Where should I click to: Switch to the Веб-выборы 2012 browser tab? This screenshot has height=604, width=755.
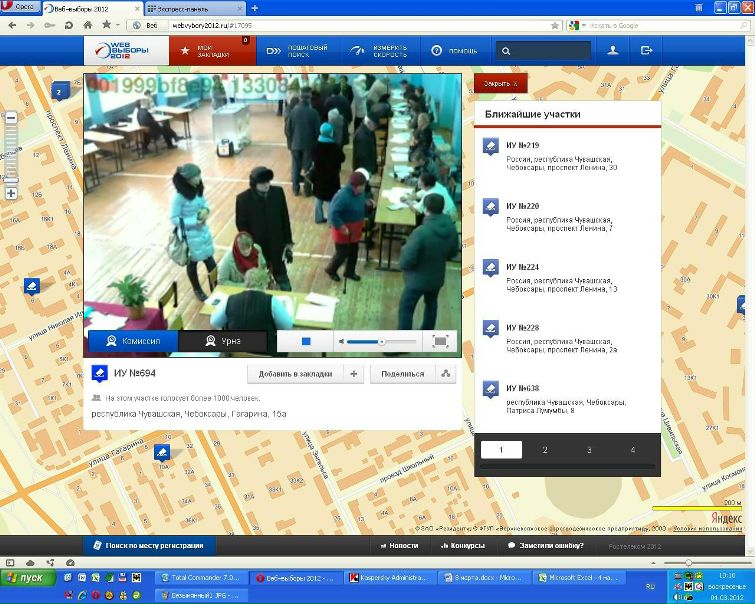(x=93, y=9)
